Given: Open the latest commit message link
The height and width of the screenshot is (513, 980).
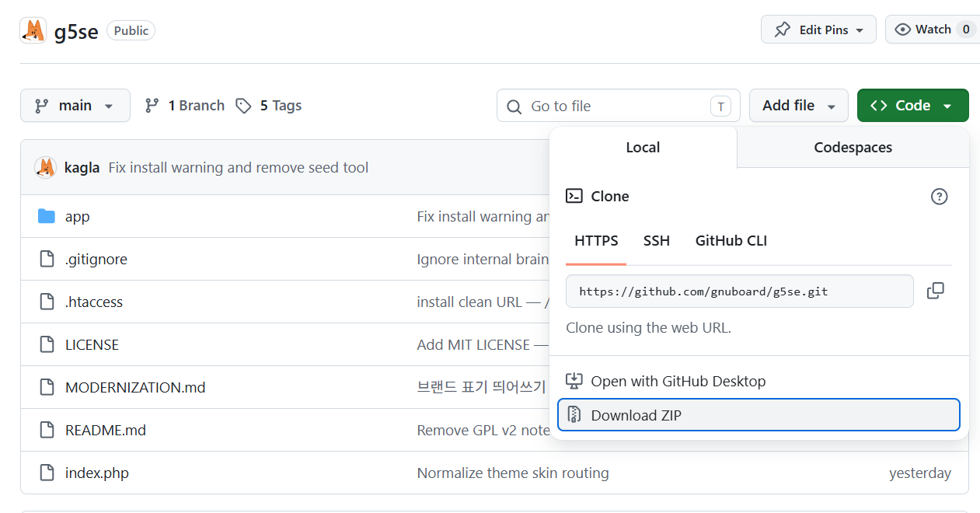Looking at the screenshot, I should [x=239, y=168].
